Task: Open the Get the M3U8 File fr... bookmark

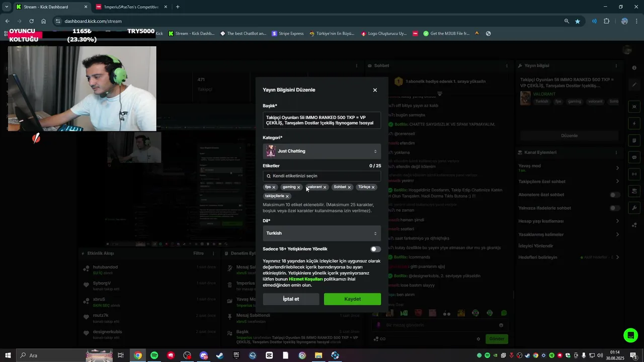Action: (446, 34)
